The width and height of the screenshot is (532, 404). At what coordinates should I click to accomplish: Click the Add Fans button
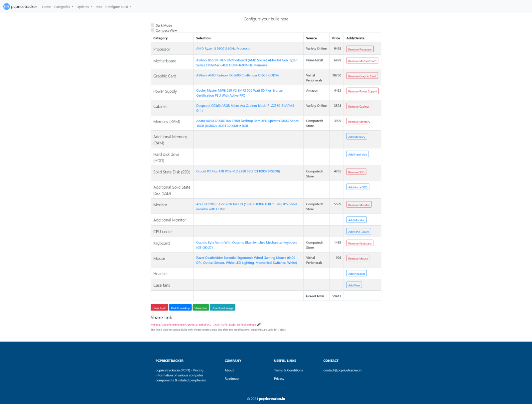point(354,285)
